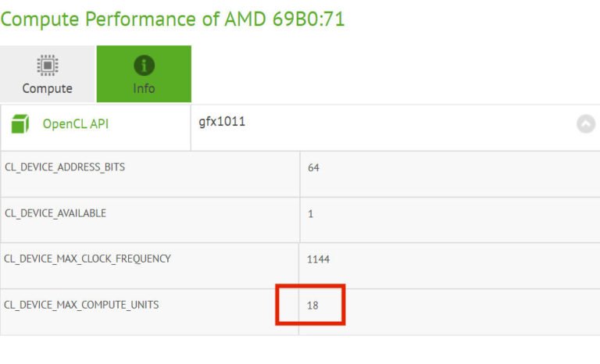The height and width of the screenshot is (364, 600).
Task: Select the CL_DEVICE_MAX_COMPUTE_UNITS property name
Action: click(x=81, y=305)
